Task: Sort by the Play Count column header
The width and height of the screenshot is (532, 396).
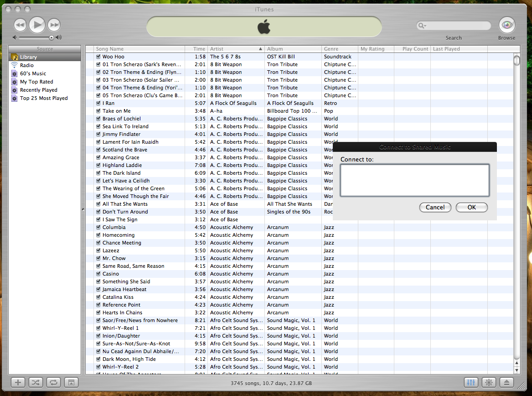Action: (412, 49)
